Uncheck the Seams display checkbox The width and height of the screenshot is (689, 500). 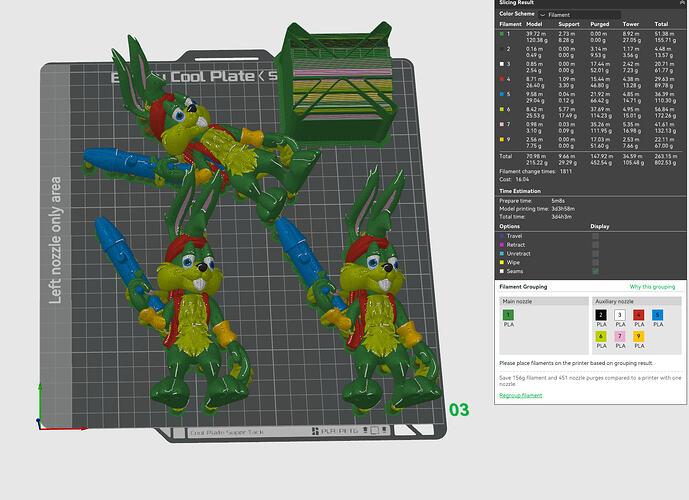pos(595,271)
